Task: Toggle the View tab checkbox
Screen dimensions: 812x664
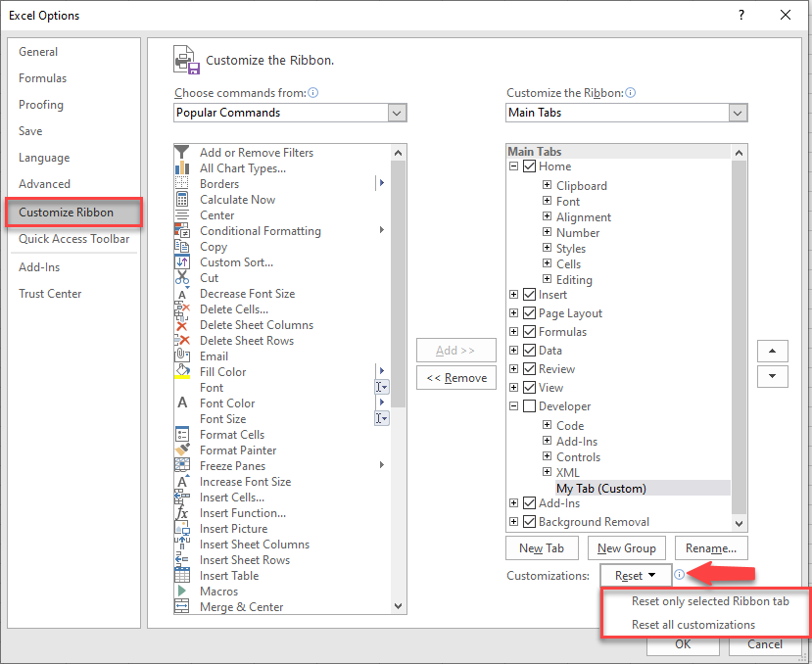Action: click(x=529, y=388)
